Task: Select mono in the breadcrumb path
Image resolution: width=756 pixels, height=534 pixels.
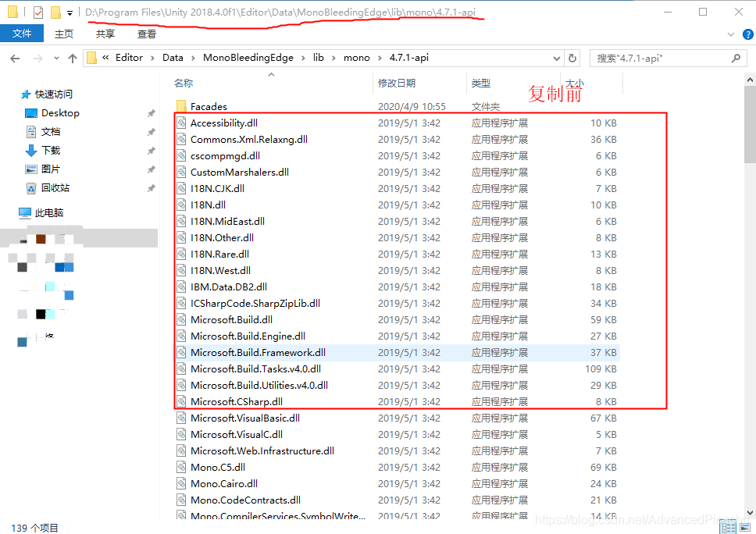Action: pyautogui.click(x=357, y=58)
